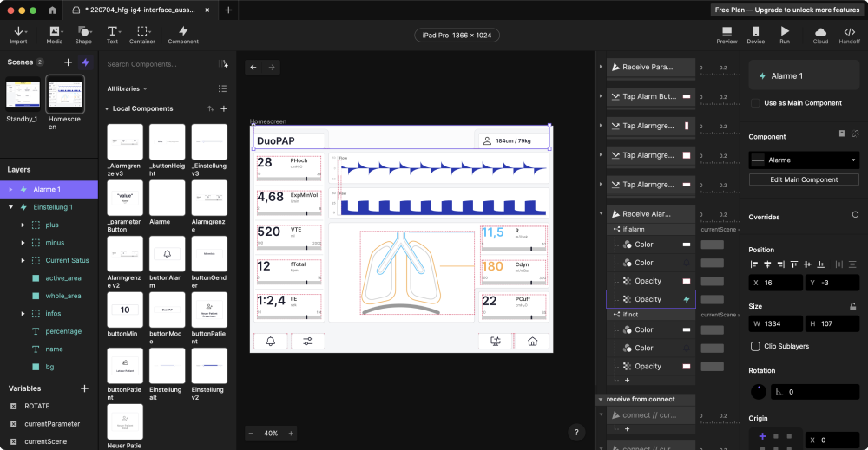The image size is (868, 450).
Task: Add a new scene with the plus icon
Action: click(68, 62)
